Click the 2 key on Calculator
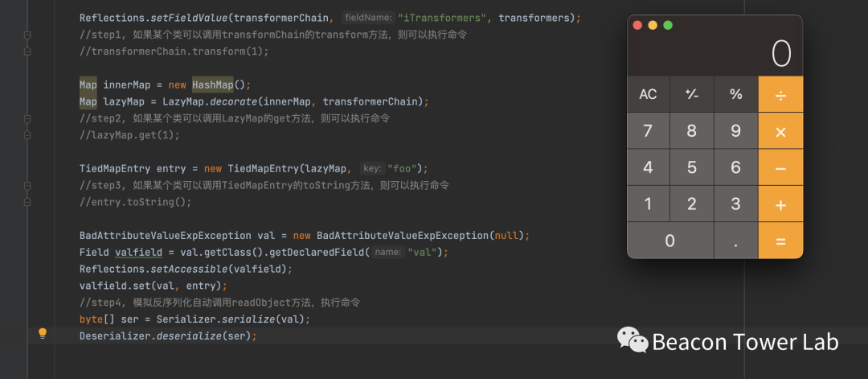The width and height of the screenshot is (868, 379). [x=691, y=204]
